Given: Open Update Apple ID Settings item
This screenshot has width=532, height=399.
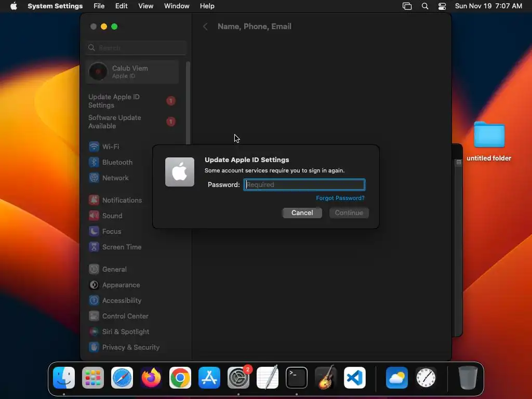Looking at the screenshot, I should (x=132, y=101).
